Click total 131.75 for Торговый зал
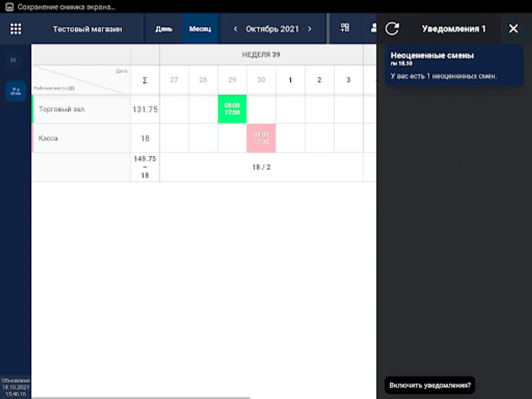The width and height of the screenshot is (532, 399). point(145,109)
